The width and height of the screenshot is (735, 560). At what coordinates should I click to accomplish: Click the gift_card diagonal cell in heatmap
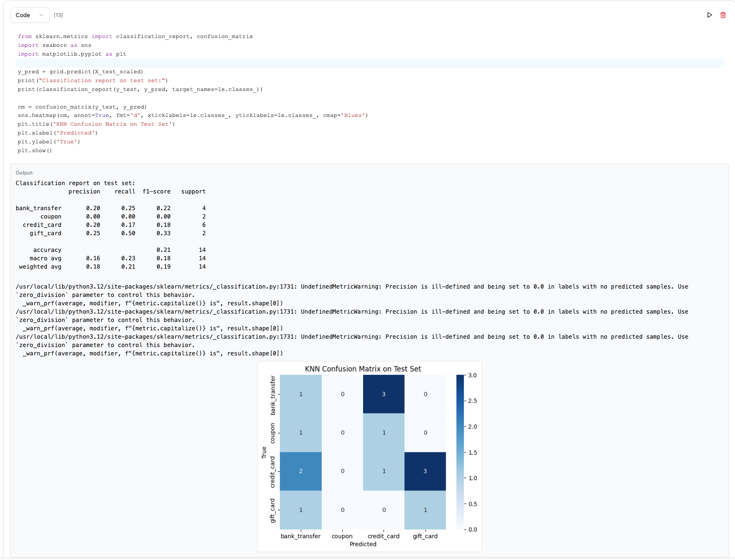click(425, 510)
